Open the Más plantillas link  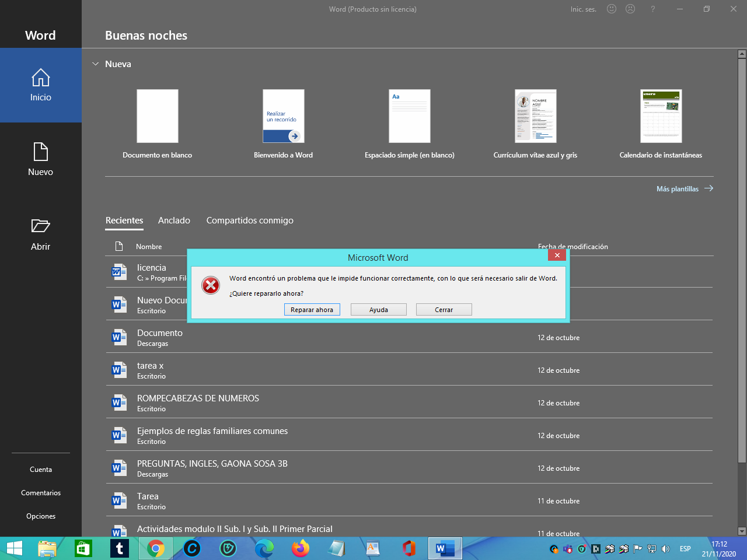click(685, 188)
